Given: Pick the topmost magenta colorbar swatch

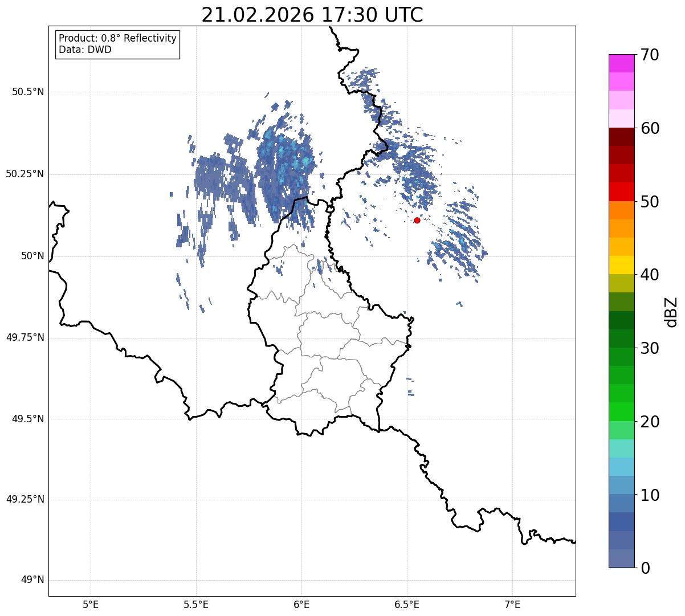Looking at the screenshot, I should click(x=621, y=63).
